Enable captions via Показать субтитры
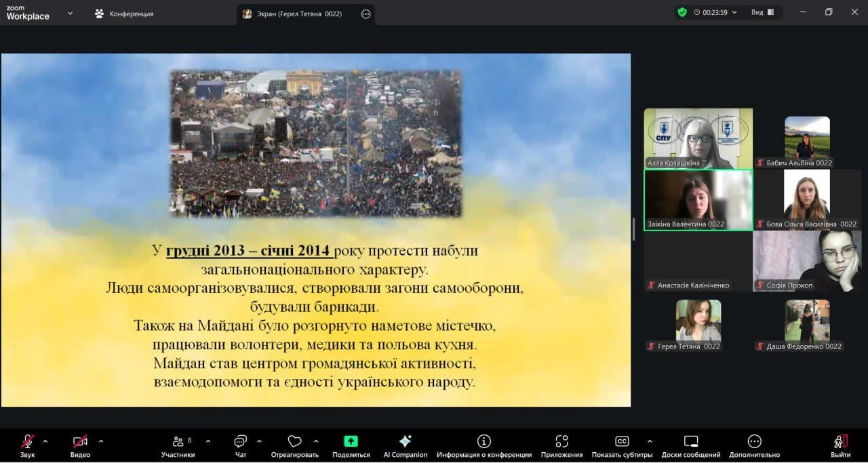 622,445
